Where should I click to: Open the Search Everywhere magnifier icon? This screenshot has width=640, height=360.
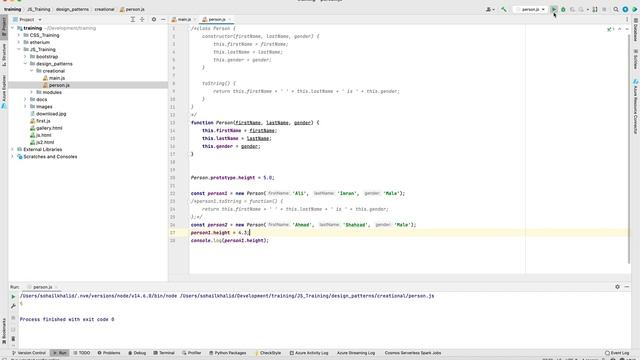click(616, 9)
